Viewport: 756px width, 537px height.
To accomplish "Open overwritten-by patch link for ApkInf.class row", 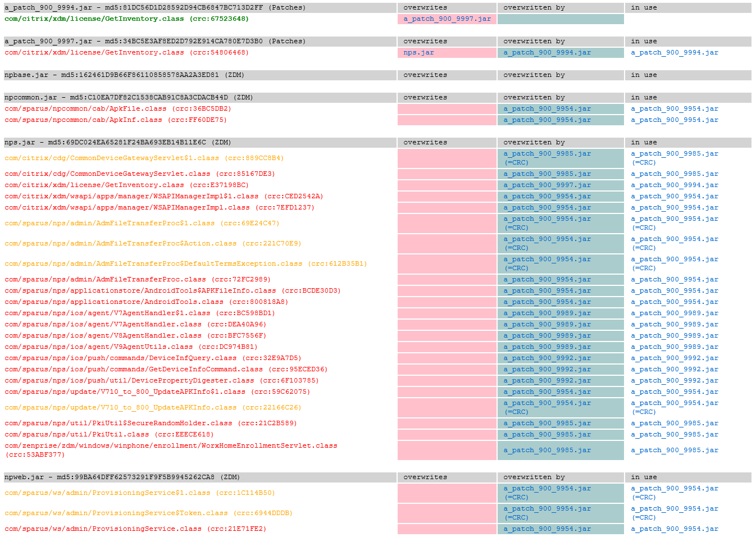I will 547,120.
